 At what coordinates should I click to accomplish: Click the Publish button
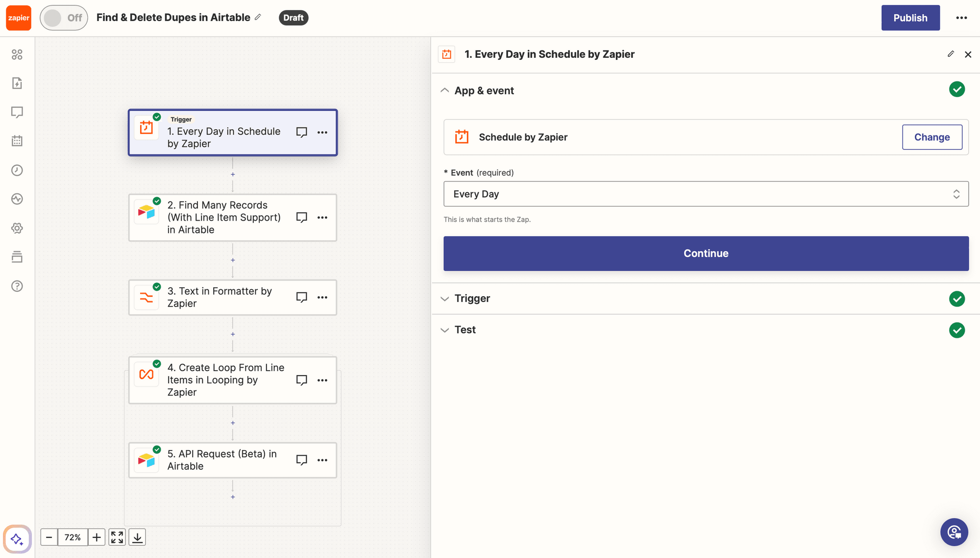click(910, 18)
